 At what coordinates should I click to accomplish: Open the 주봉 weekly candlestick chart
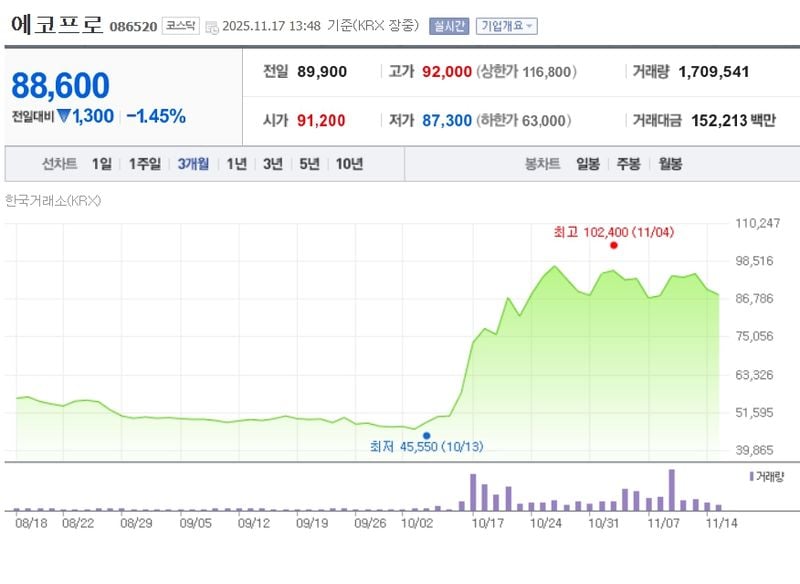click(628, 164)
